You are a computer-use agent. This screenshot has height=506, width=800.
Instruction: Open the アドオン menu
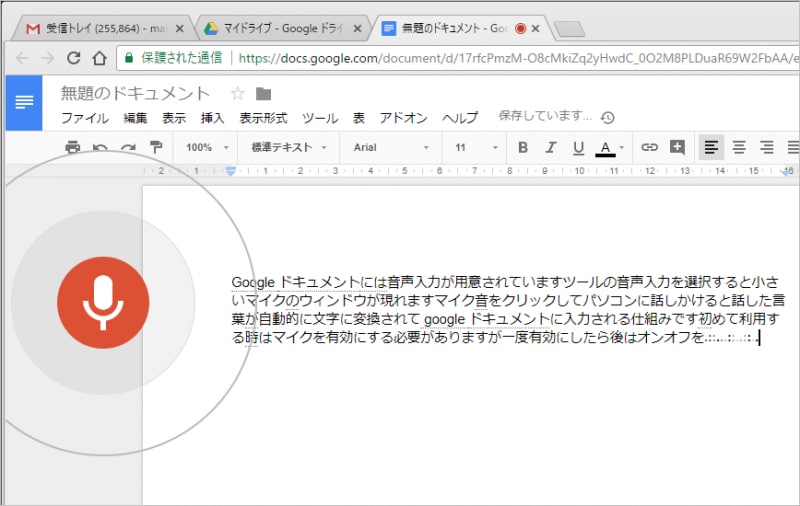coord(403,118)
